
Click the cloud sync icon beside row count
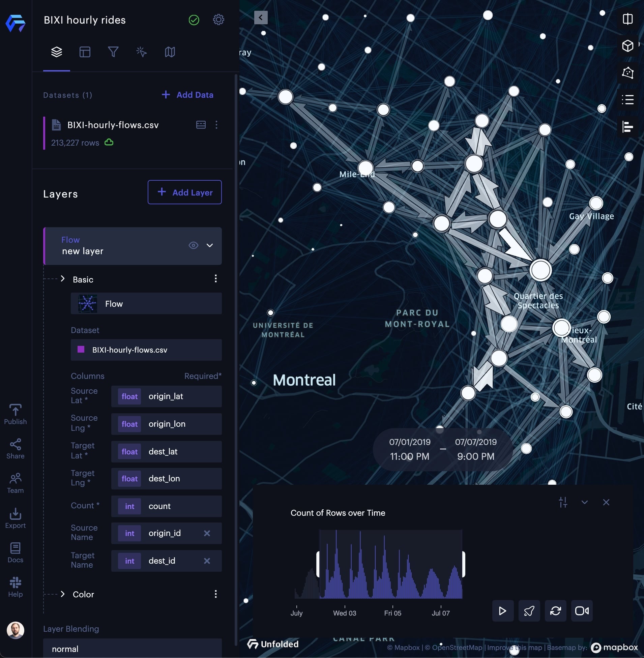[x=109, y=142]
